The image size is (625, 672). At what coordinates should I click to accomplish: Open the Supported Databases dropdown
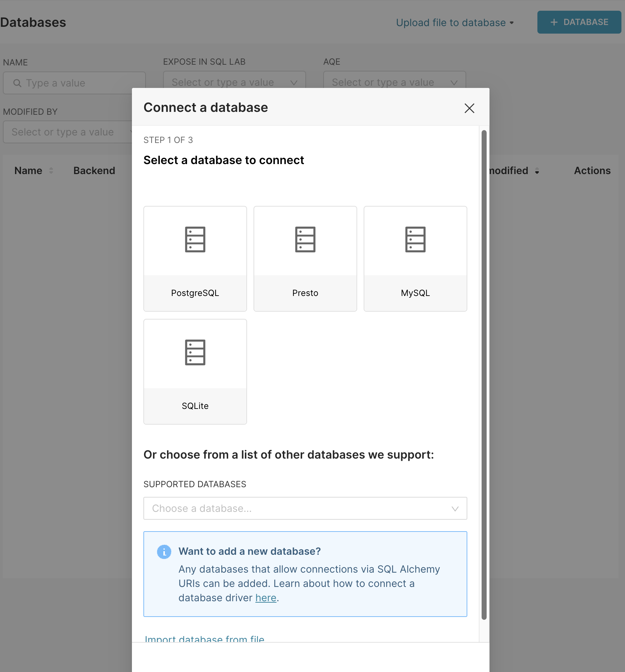pyautogui.click(x=305, y=508)
